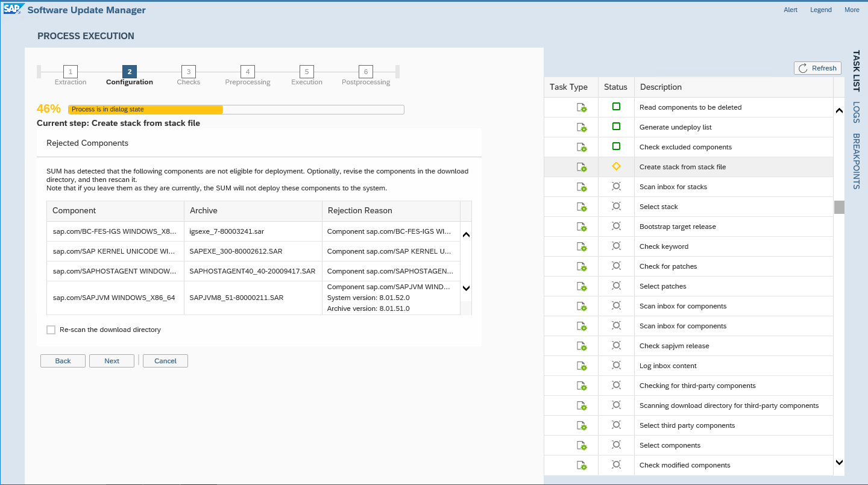
Task: Open the Legend menu
Action: tap(821, 10)
